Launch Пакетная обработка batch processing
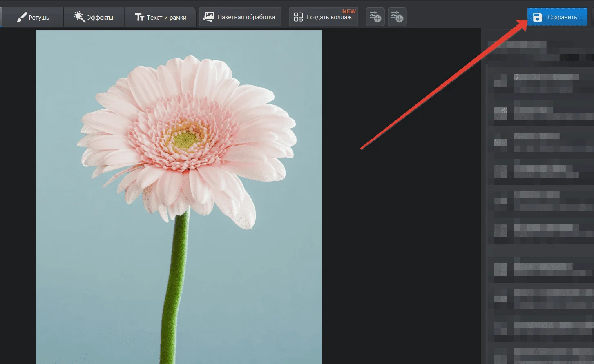 [x=246, y=17]
